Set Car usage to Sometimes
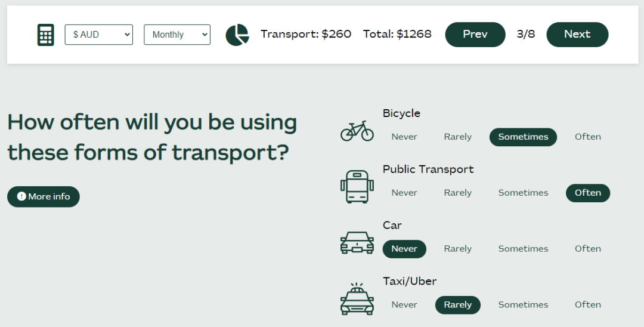Image resolution: width=644 pixels, height=327 pixels. point(523,249)
